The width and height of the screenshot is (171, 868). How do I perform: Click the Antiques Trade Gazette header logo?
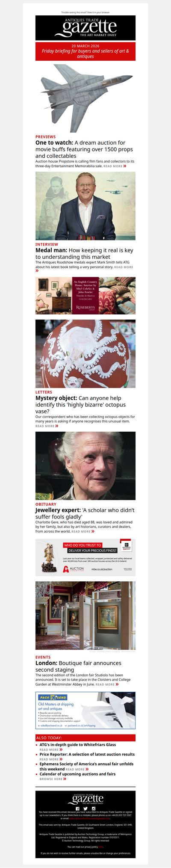tap(85, 28)
